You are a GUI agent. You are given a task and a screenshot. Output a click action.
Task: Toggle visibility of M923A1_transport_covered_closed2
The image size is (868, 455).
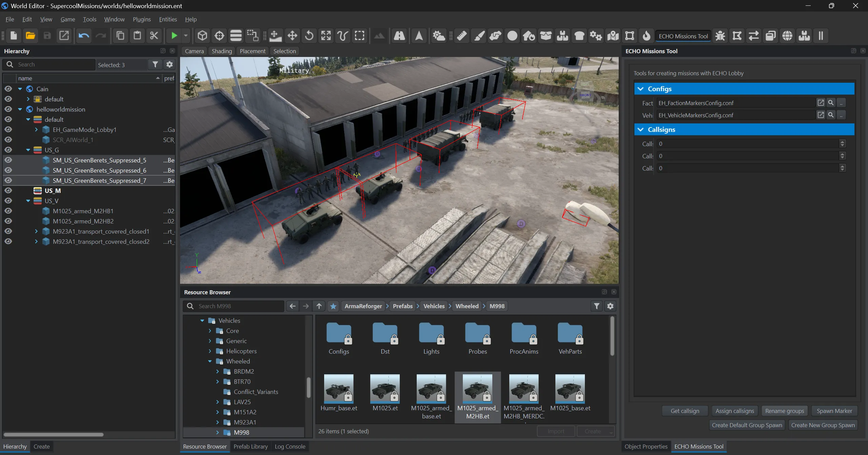tap(8, 241)
